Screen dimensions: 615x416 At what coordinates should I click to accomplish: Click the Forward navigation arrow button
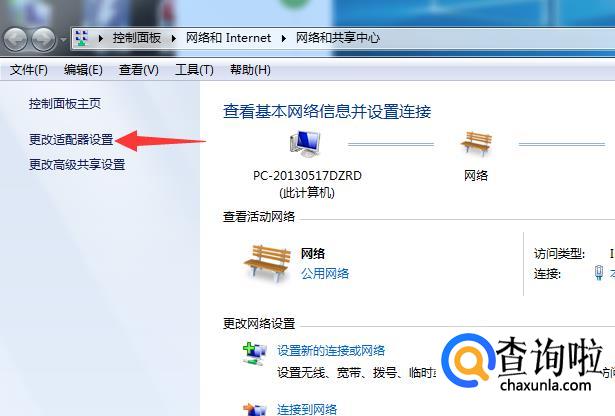click(x=44, y=39)
